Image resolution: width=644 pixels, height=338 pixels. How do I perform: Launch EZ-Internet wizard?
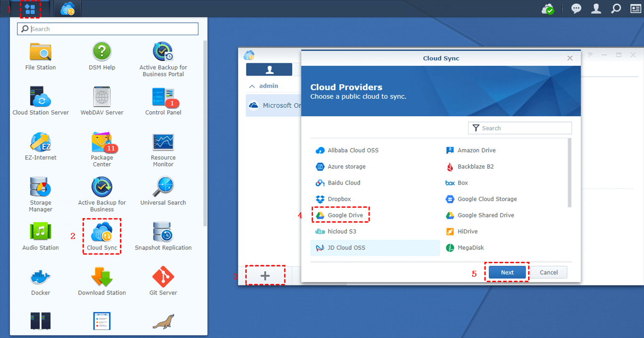click(x=41, y=146)
